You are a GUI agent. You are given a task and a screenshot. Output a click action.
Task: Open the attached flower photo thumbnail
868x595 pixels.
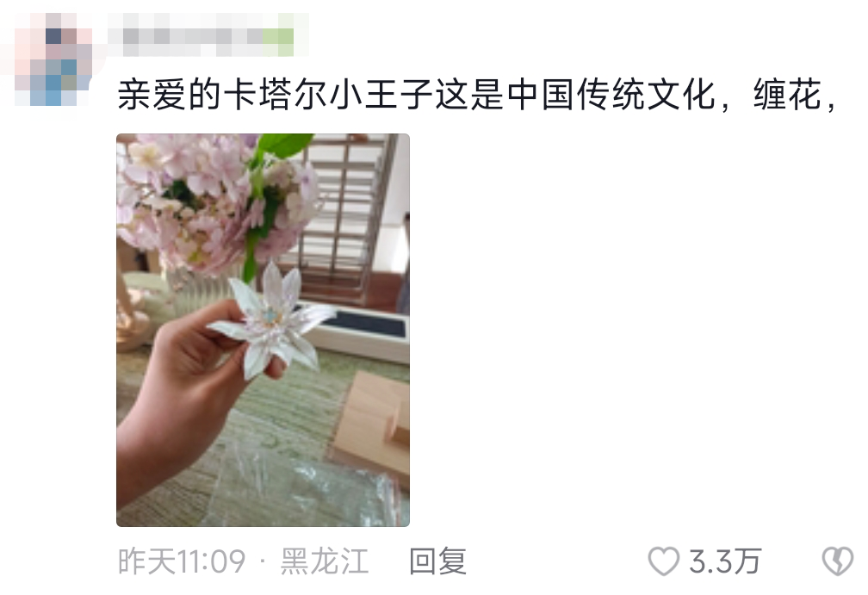(x=263, y=330)
